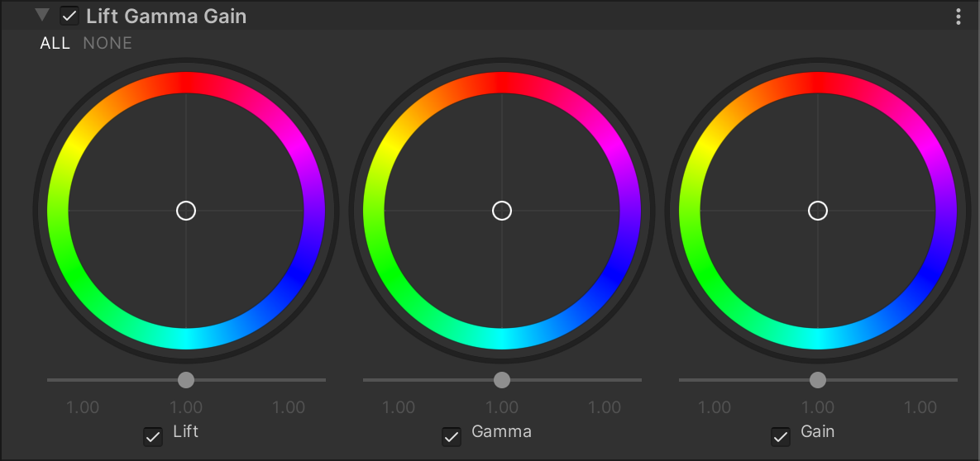Select the Gamma wheel center handle
The image size is (980, 461).
[502, 211]
